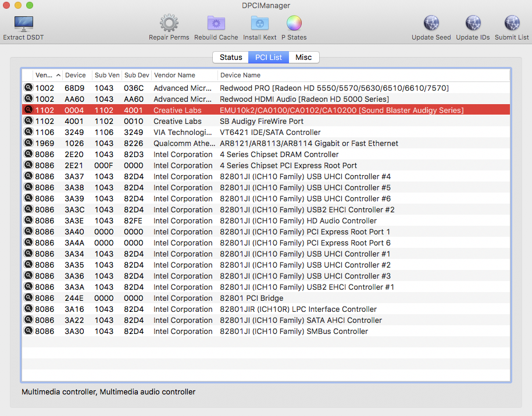Image resolution: width=532 pixels, height=416 pixels.
Task: Click the magnifier icon for SB Audigy FireWire Port
Action: (28, 120)
